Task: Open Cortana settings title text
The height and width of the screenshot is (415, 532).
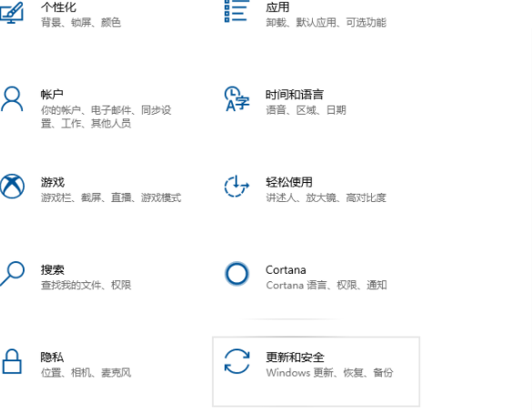Action: 286,269
